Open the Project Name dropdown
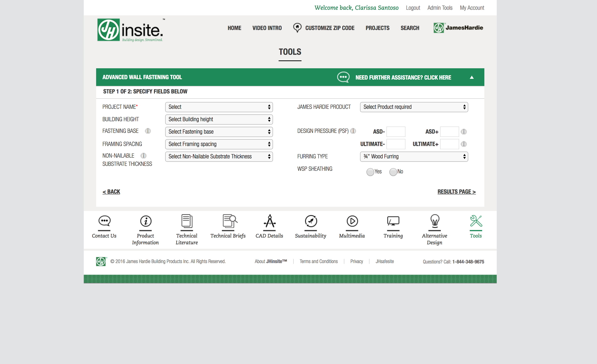 pos(219,107)
